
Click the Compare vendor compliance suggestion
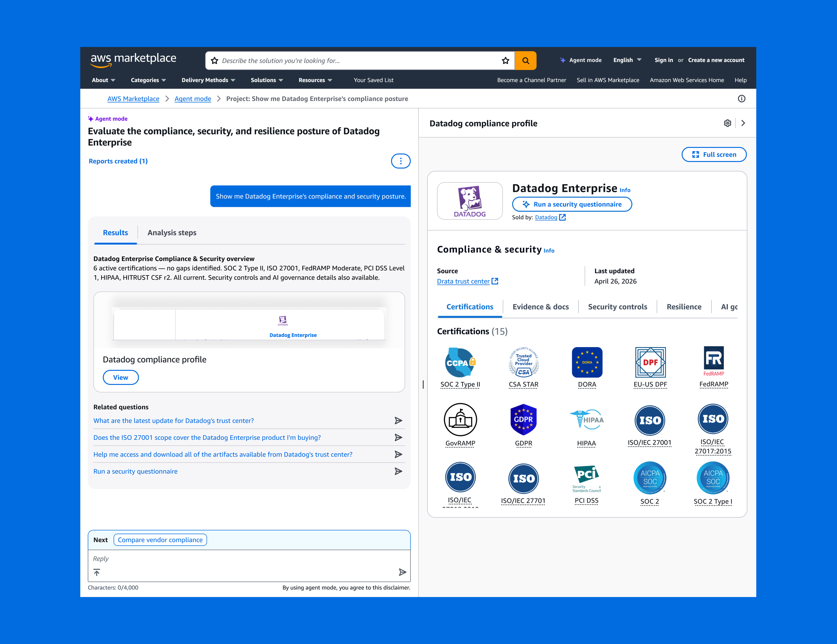[160, 540]
